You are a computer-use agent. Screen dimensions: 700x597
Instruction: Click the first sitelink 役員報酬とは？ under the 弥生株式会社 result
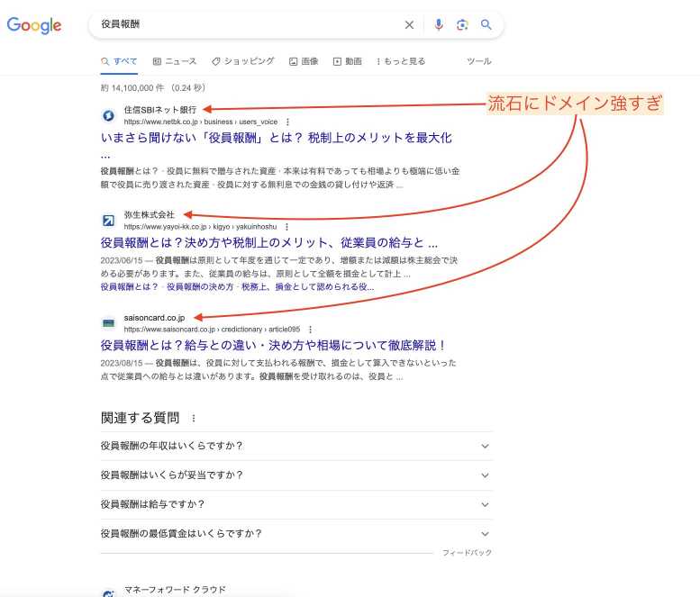tap(130, 287)
